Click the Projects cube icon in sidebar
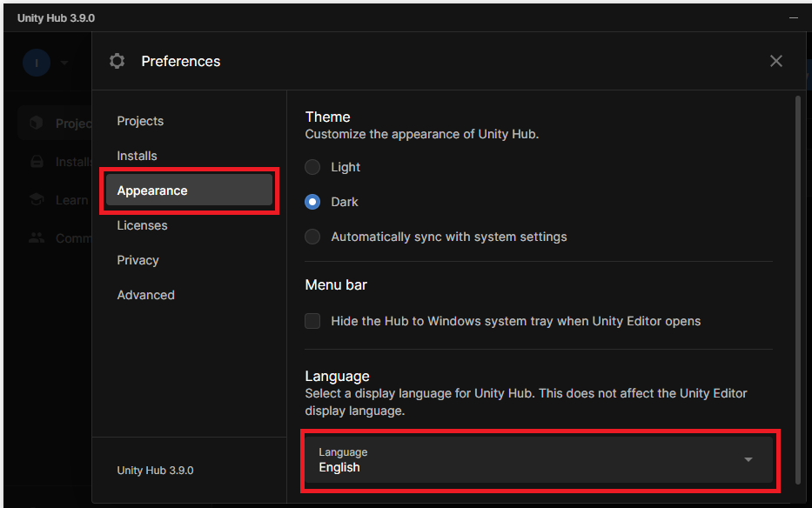Image resolution: width=812 pixels, height=508 pixels. 37,123
